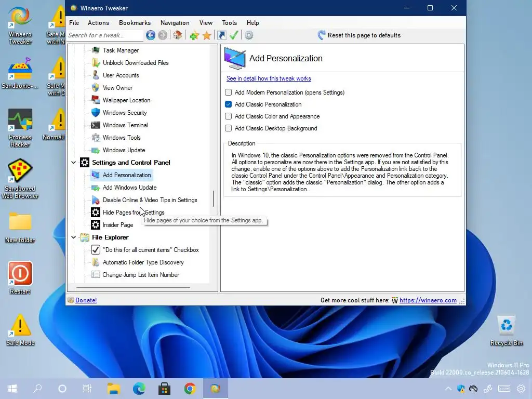The width and height of the screenshot is (532, 399).
Task: Click Add bookmark green star-plus icon
Action: [x=194, y=35]
